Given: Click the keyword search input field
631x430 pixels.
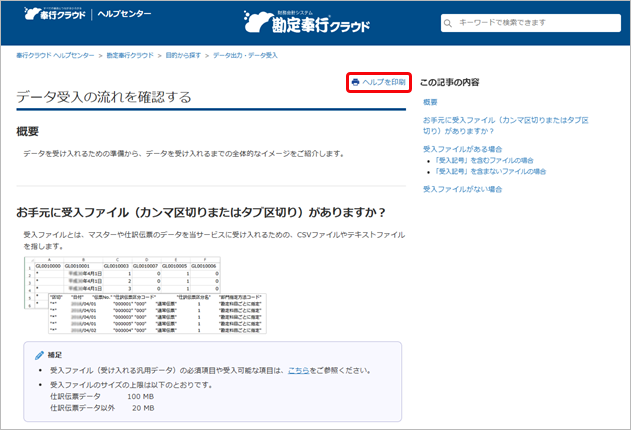Looking at the screenshot, I should tap(530, 23).
